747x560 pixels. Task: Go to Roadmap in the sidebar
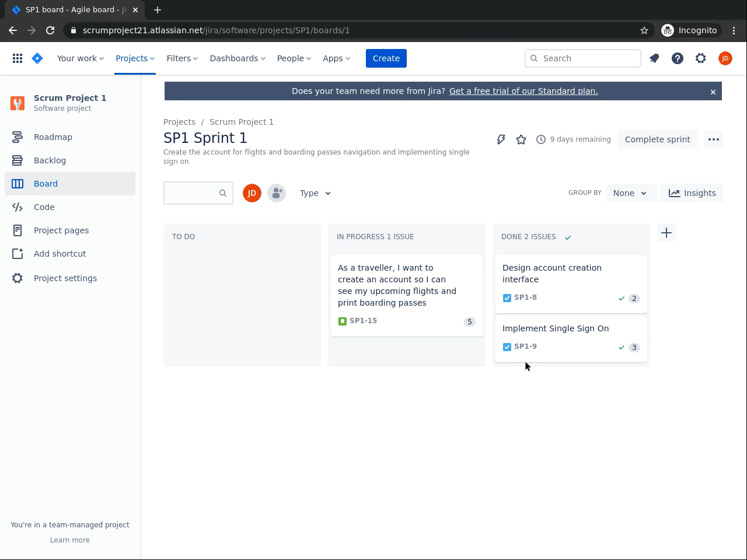53,137
